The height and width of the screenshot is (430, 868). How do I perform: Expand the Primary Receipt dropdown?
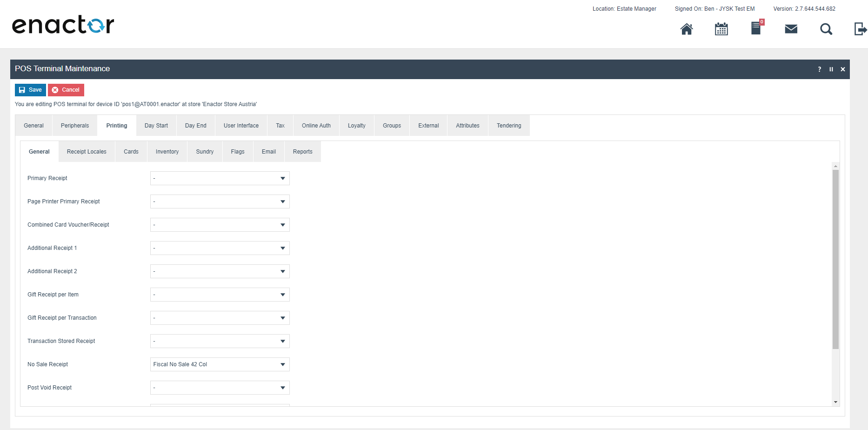coord(220,178)
